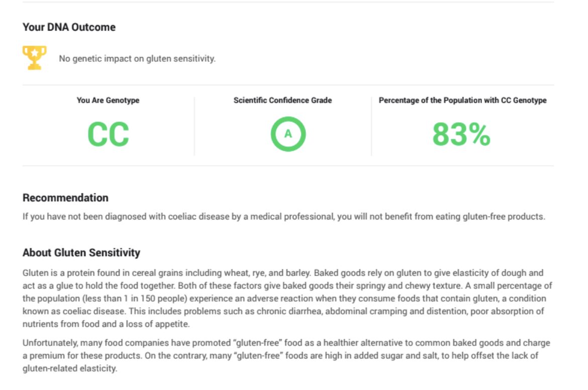Screen dimensions: 588x390
Task: Click the About Gluten Sensitivity heading
Action: 81,253
